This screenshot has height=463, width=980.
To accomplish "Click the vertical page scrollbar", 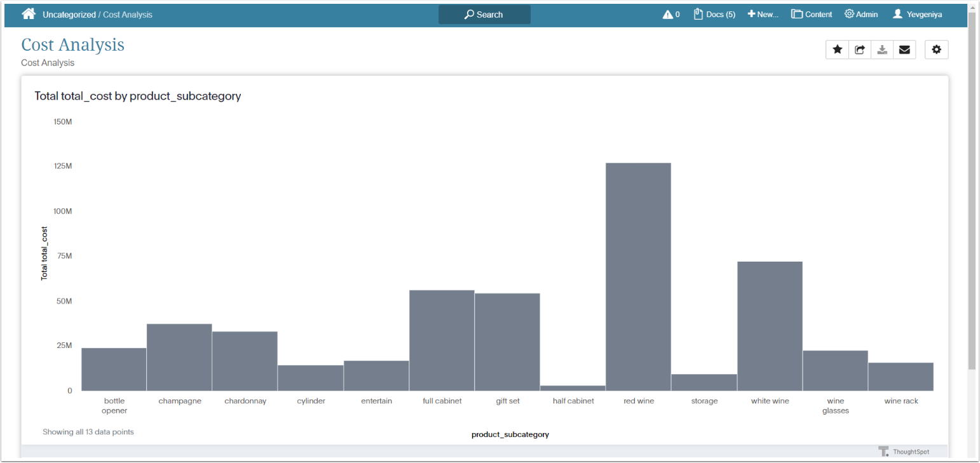I will click(x=971, y=191).
